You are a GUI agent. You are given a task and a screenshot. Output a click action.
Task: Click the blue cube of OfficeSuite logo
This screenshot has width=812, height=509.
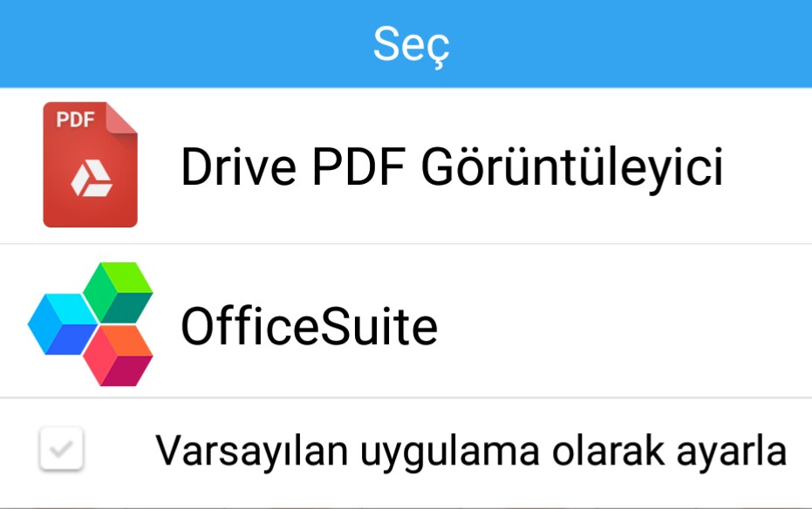[62, 324]
